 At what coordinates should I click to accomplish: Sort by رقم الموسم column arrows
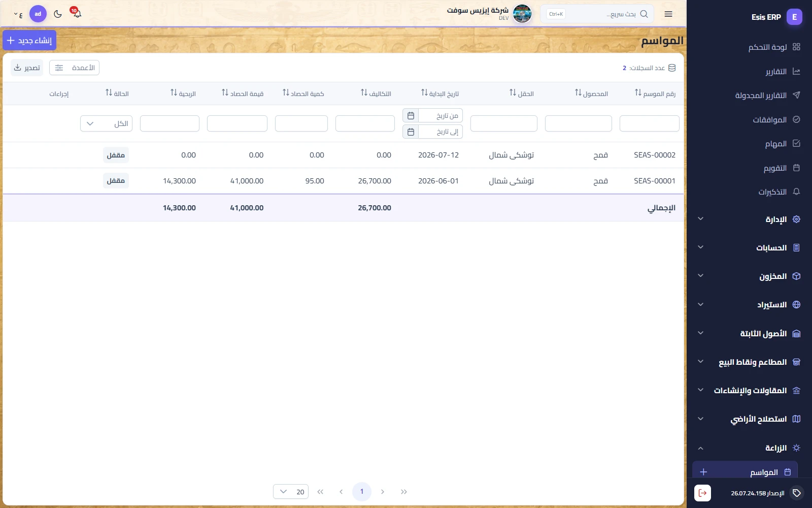[x=638, y=93]
